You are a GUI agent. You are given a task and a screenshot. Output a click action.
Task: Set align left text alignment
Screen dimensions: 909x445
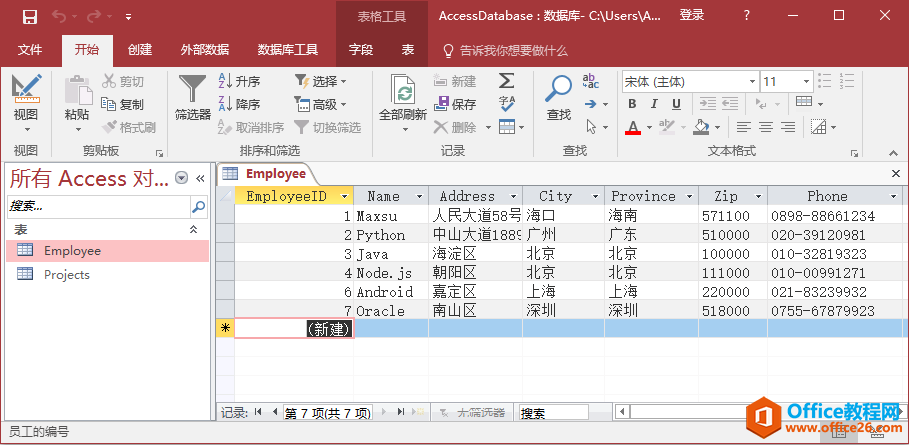click(744, 127)
